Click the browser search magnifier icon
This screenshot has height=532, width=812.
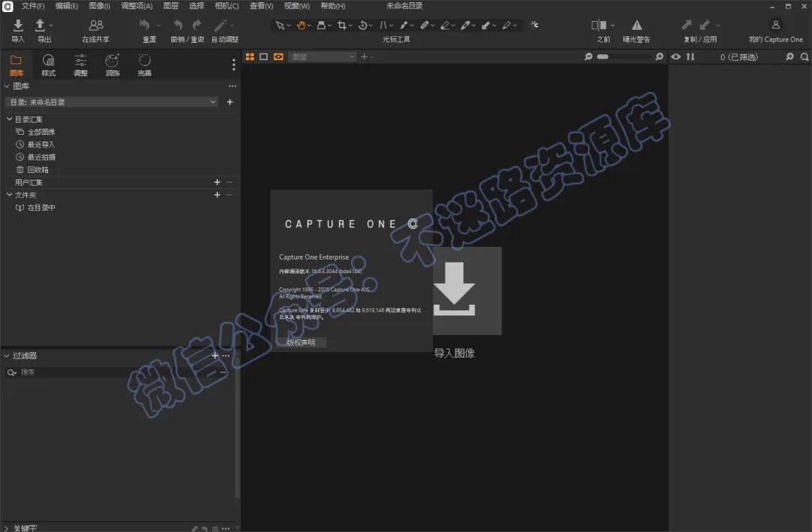tap(804, 56)
